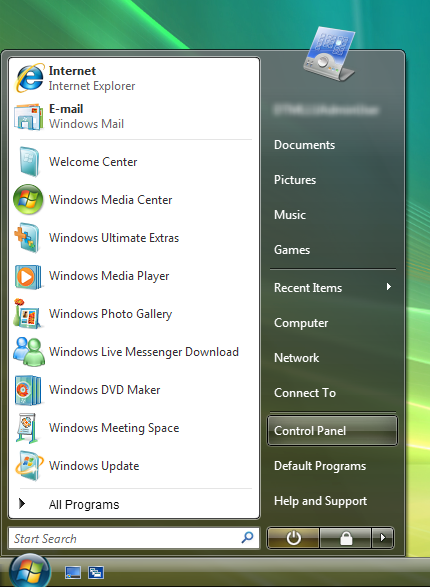This screenshot has width=430, height=587.
Task: Open the Pictures folder
Action: 295,180
